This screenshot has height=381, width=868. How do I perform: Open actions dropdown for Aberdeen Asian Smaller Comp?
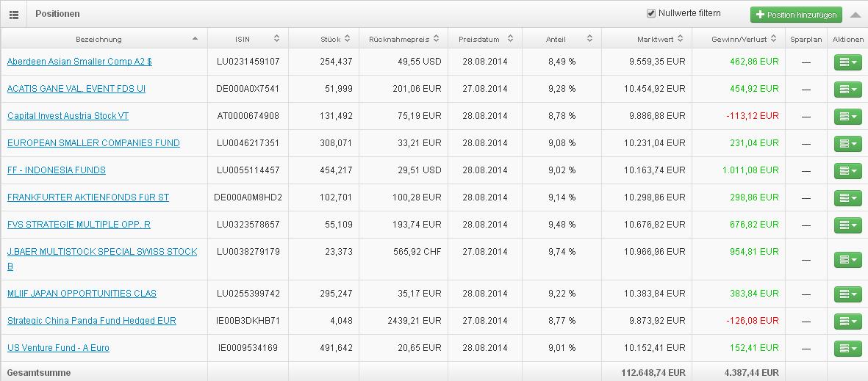point(847,62)
